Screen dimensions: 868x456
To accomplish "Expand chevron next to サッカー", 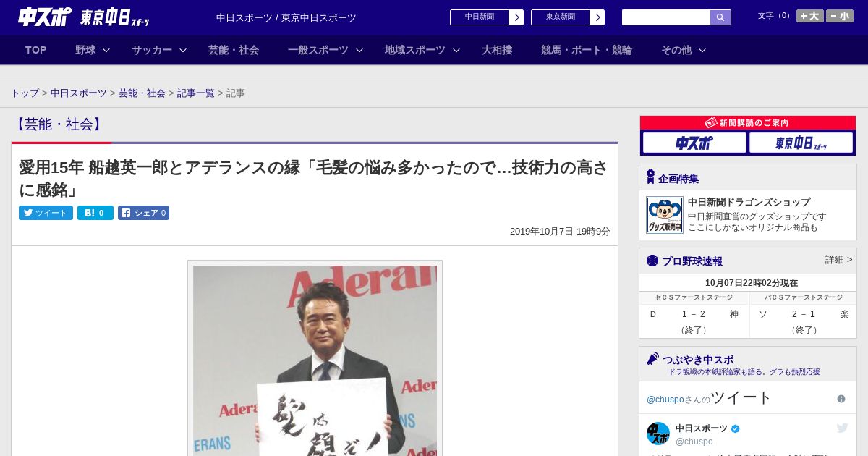I will pyautogui.click(x=183, y=50).
